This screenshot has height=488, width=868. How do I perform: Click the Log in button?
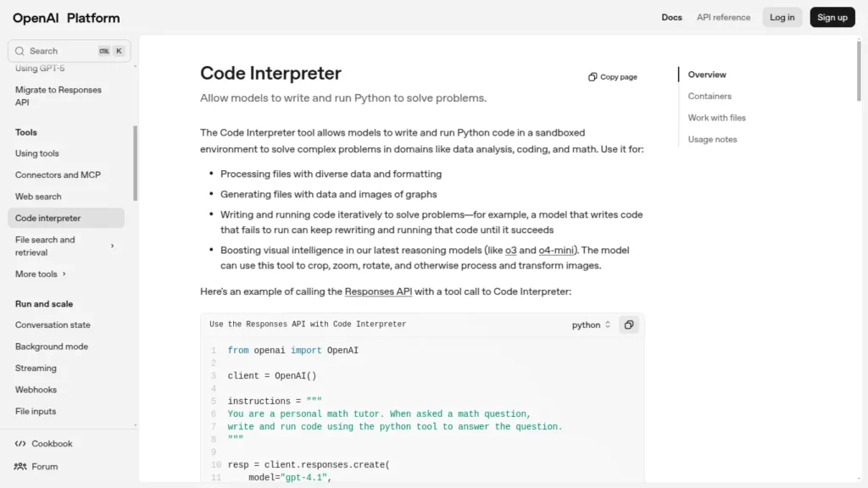(782, 17)
